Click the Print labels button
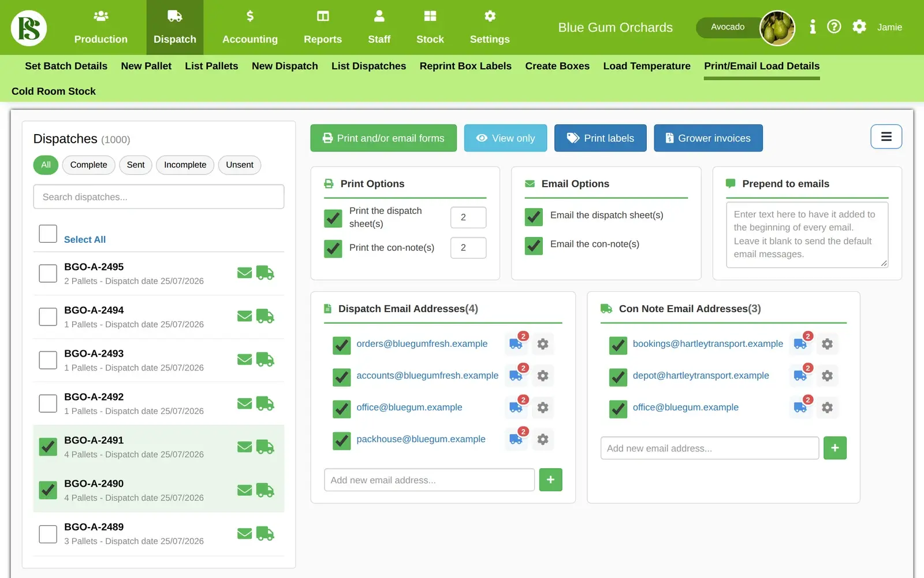This screenshot has height=578, width=924. (x=601, y=138)
